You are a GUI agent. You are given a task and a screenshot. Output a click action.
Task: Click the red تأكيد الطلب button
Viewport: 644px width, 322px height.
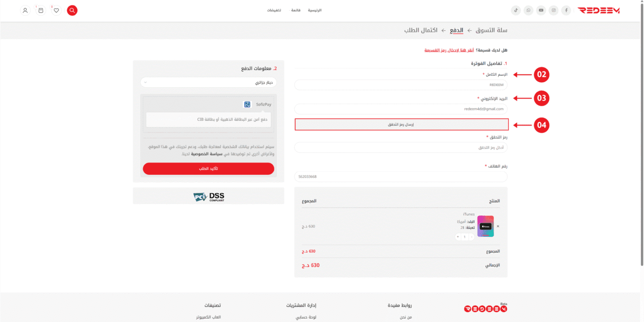pyautogui.click(x=209, y=169)
